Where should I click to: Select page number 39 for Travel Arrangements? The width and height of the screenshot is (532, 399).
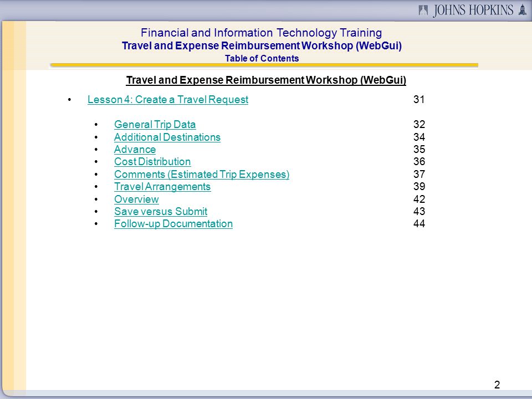(419, 186)
